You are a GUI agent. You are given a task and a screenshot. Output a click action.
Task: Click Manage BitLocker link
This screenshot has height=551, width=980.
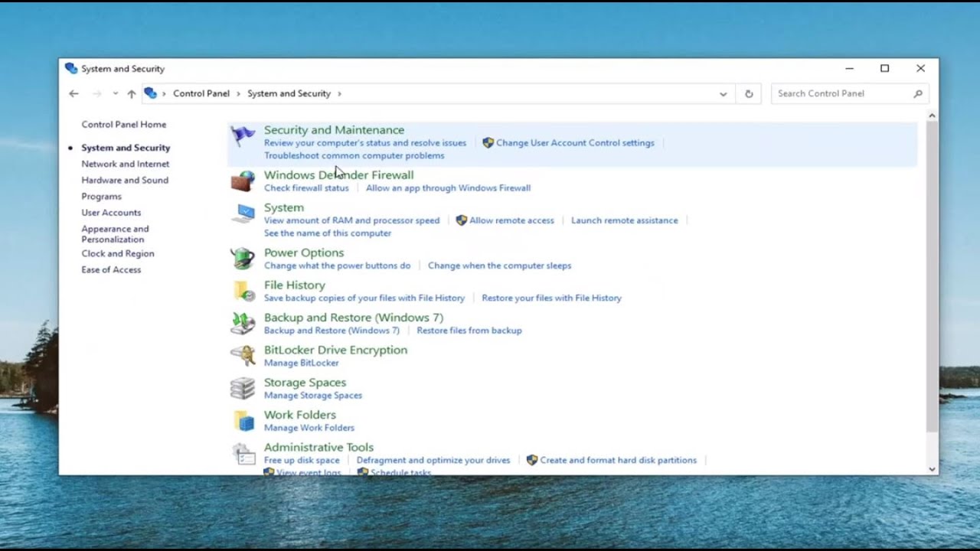click(x=301, y=363)
